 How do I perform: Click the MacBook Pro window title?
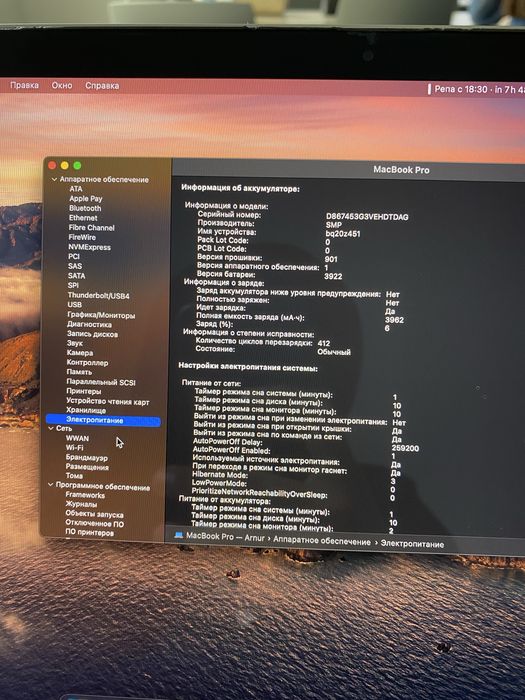click(x=401, y=170)
